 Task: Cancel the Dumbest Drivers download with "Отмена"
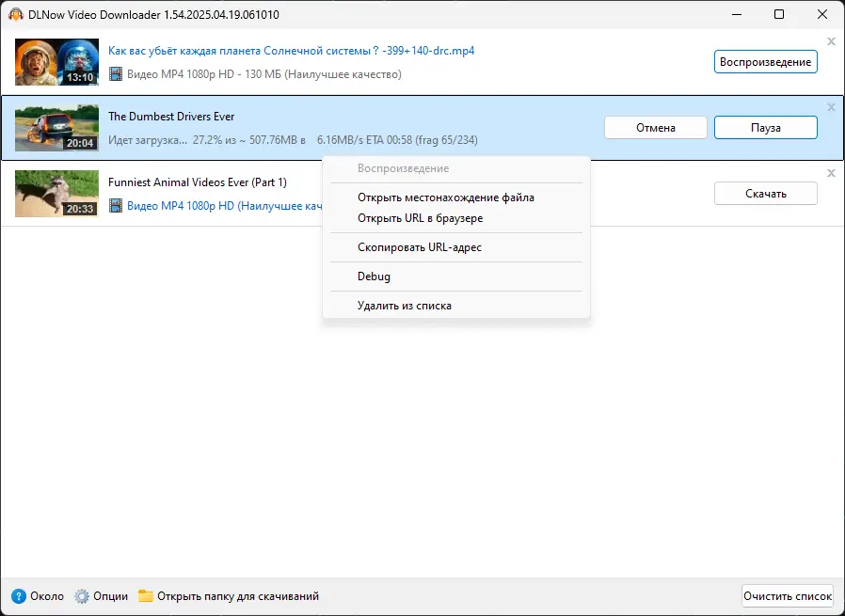tap(655, 125)
